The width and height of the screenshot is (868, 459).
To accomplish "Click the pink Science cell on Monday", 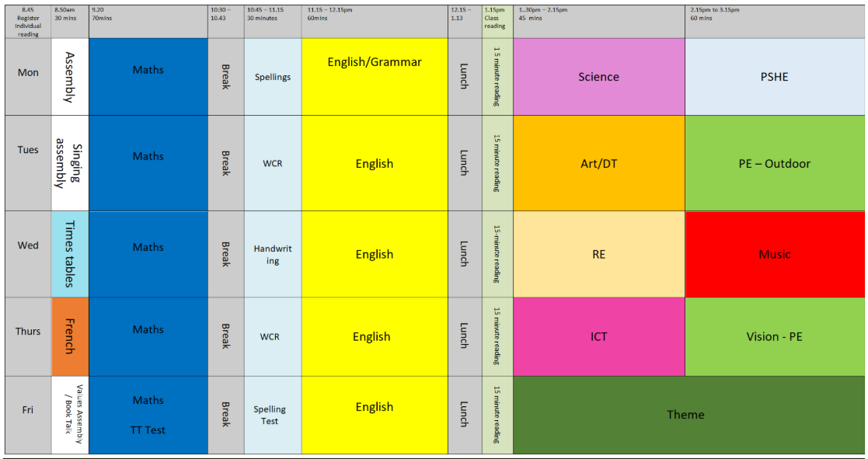I will click(x=598, y=77).
